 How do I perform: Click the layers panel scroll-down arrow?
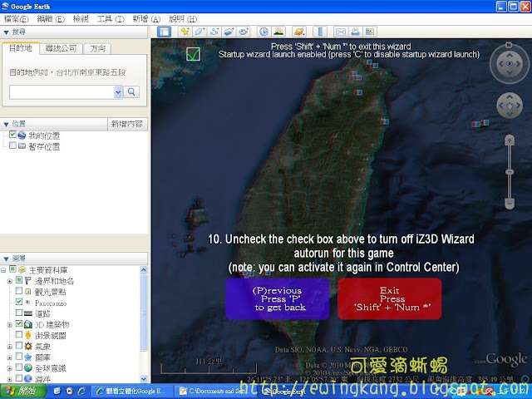point(144,379)
